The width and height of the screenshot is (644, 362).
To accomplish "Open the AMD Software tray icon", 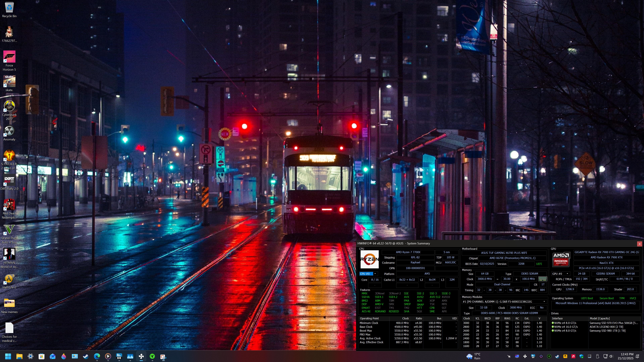I will (x=573, y=356).
